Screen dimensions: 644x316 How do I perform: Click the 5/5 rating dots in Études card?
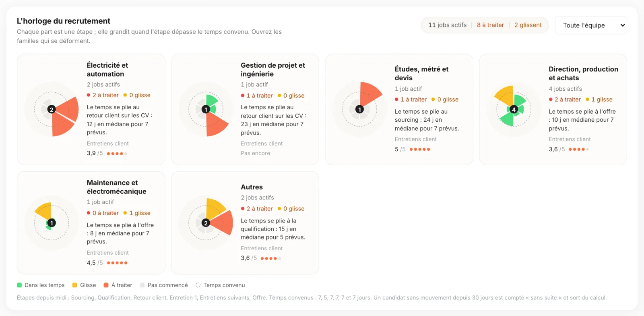point(420,149)
